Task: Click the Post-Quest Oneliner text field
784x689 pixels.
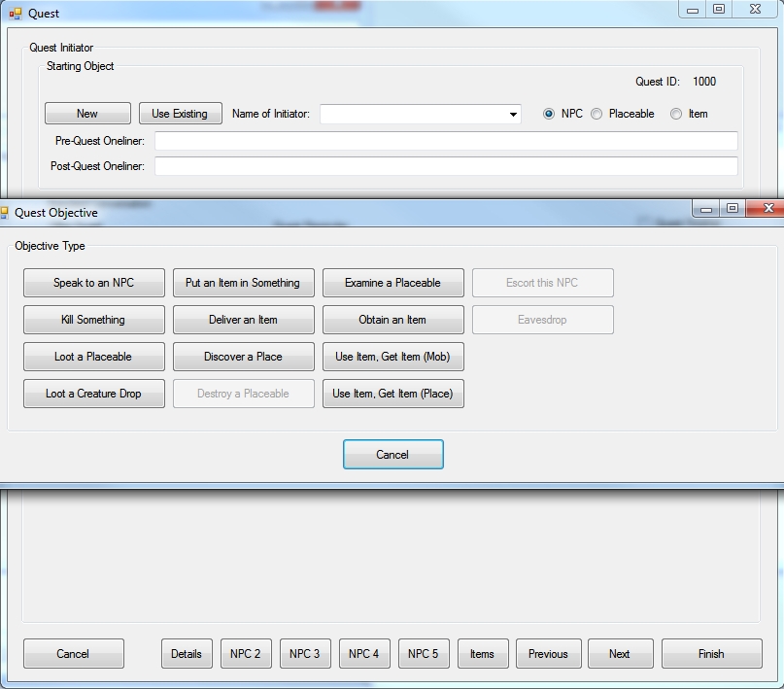Action: (446, 166)
